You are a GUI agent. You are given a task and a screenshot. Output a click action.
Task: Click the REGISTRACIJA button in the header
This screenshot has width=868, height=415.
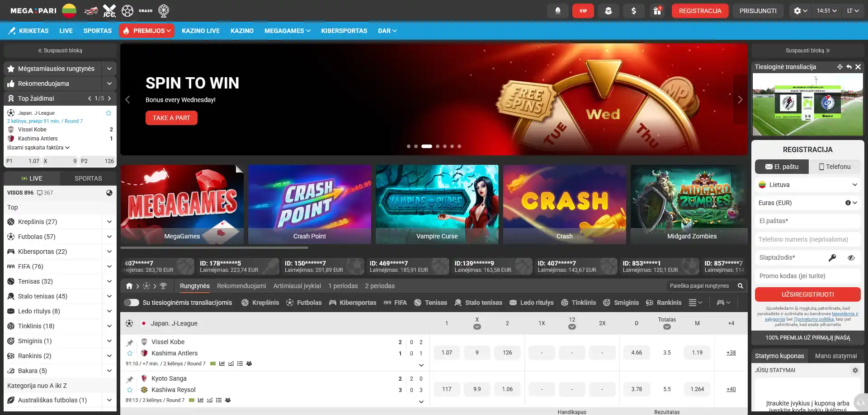700,11
